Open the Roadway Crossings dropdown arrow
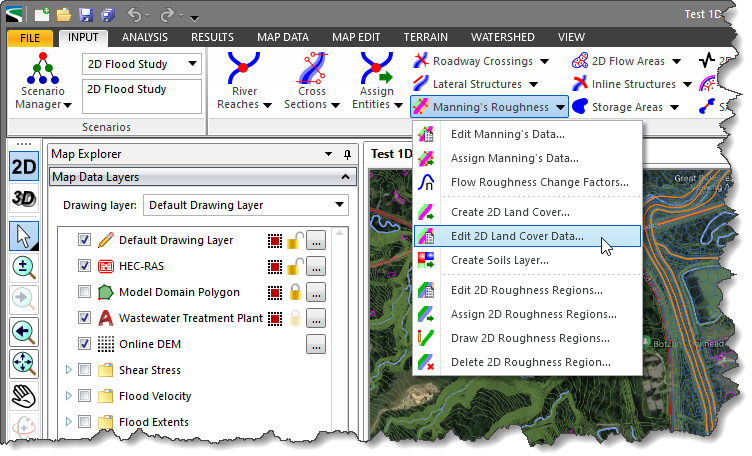Screen dimensions: 752x456 [544, 61]
